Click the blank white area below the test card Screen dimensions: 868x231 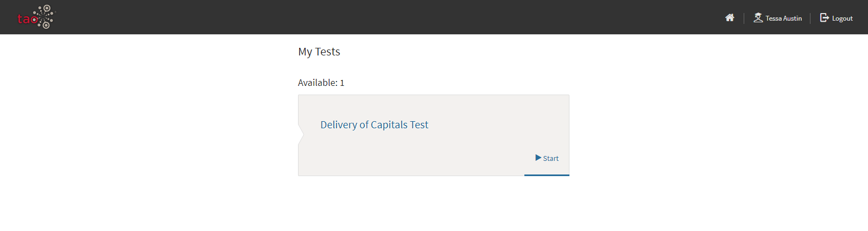434,204
